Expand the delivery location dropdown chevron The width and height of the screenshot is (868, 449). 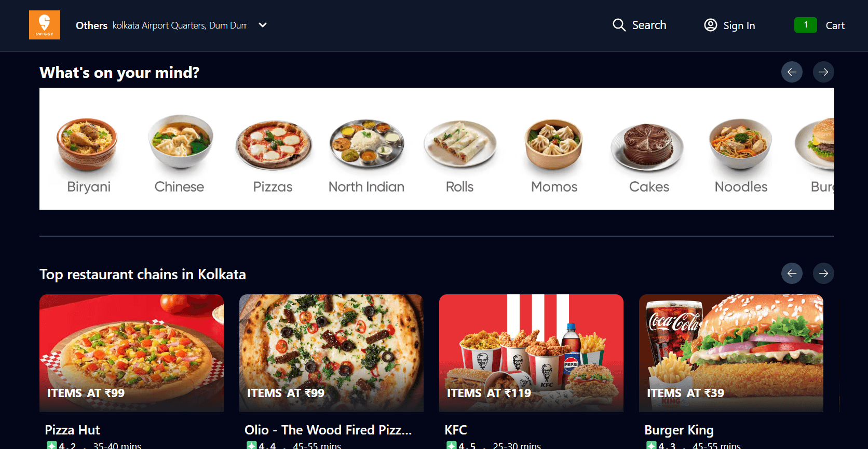[263, 25]
